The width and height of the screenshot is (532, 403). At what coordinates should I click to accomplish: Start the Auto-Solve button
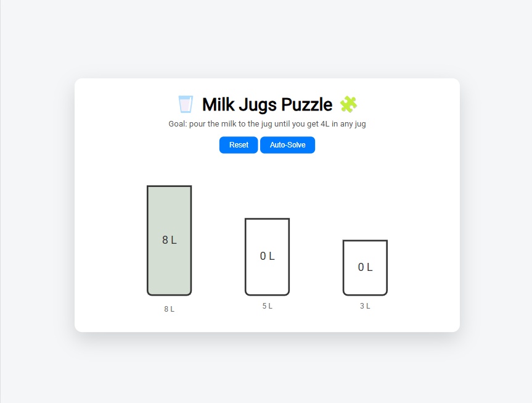click(x=287, y=145)
